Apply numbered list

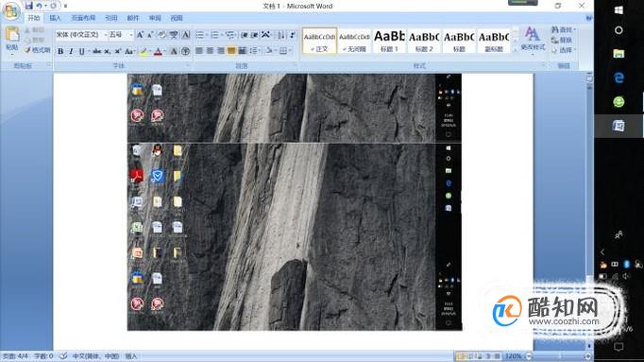click(214, 35)
